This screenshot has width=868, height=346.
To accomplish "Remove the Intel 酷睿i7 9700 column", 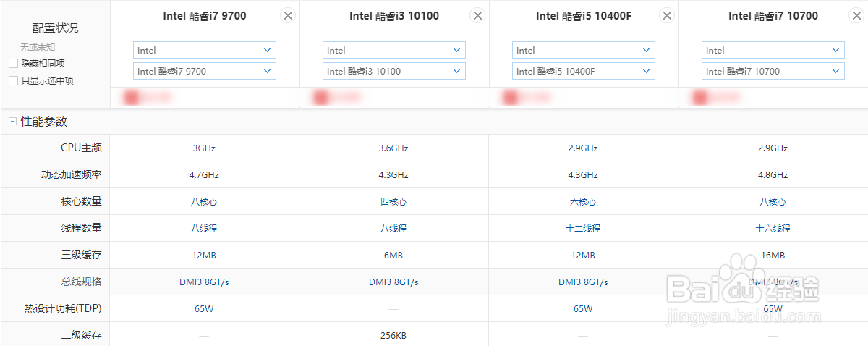I will click(x=288, y=16).
